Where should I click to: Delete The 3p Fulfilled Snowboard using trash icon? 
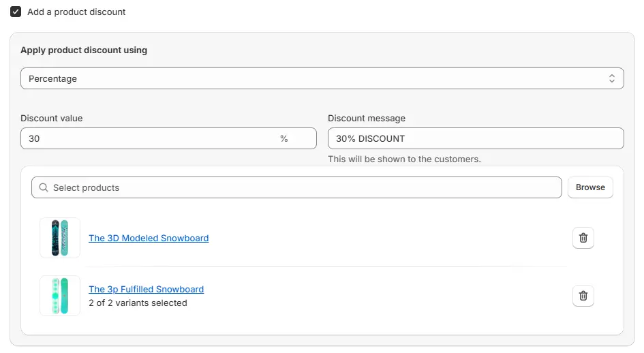583,296
